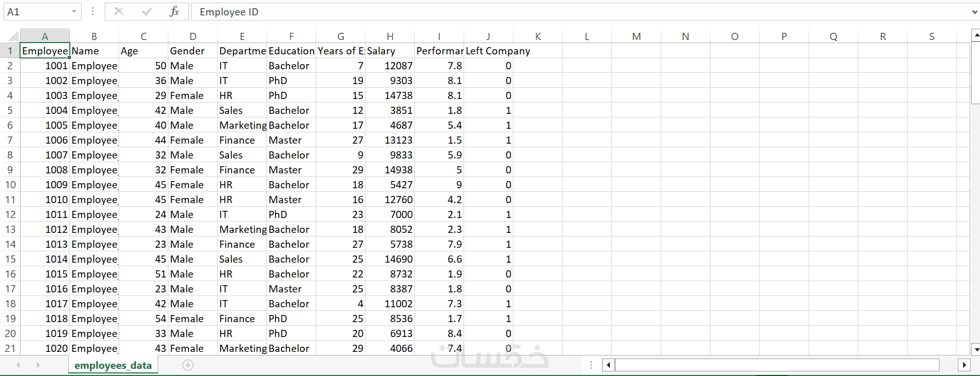Click the next sheet navigation arrow

click(38, 365)
